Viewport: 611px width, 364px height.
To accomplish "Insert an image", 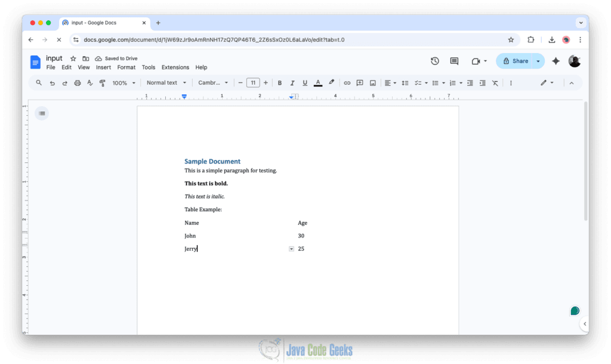I will [372, 83].
